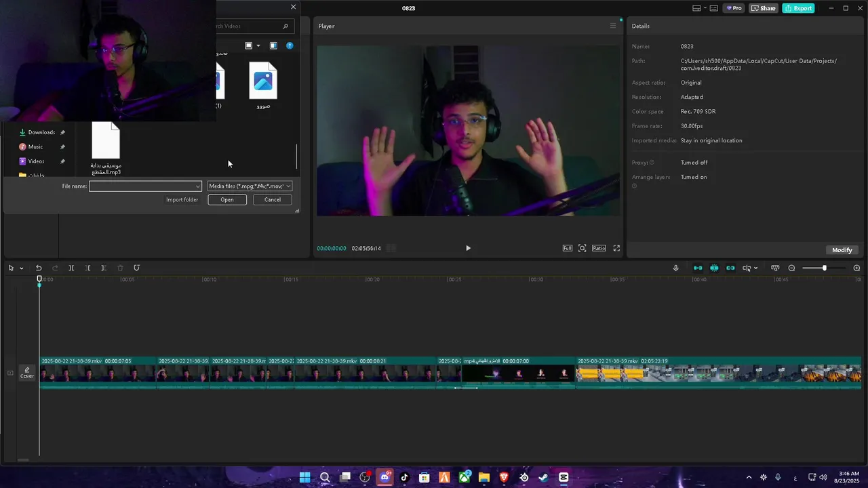The image size is (868, 488).
Task: Undo the last edit
Action: coord(39,268)
